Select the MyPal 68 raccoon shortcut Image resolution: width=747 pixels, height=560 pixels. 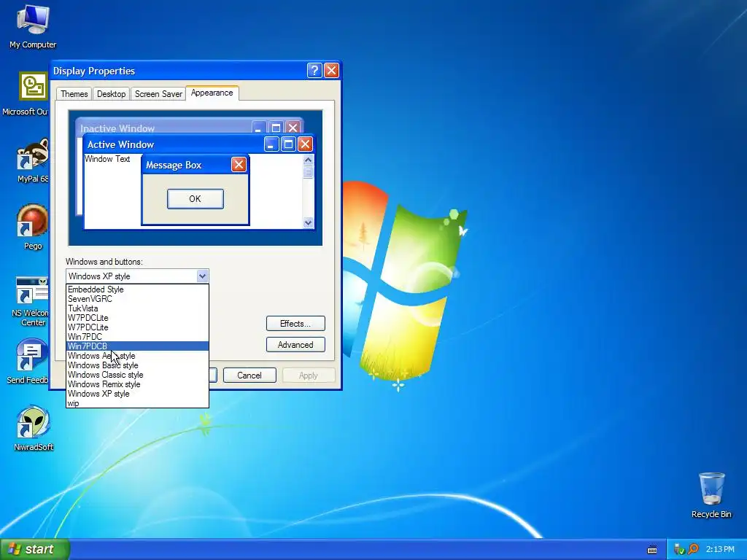point(32,161)
